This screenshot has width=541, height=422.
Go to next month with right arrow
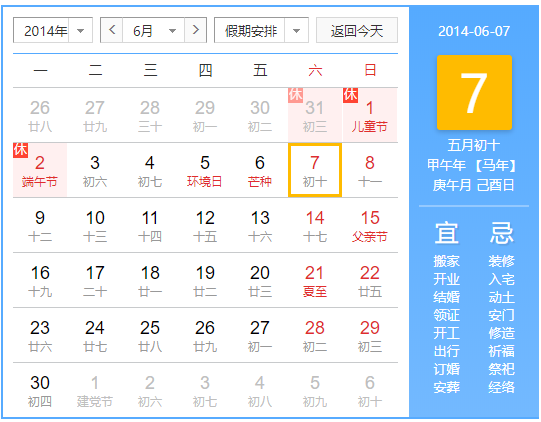[x=196, y=30]
